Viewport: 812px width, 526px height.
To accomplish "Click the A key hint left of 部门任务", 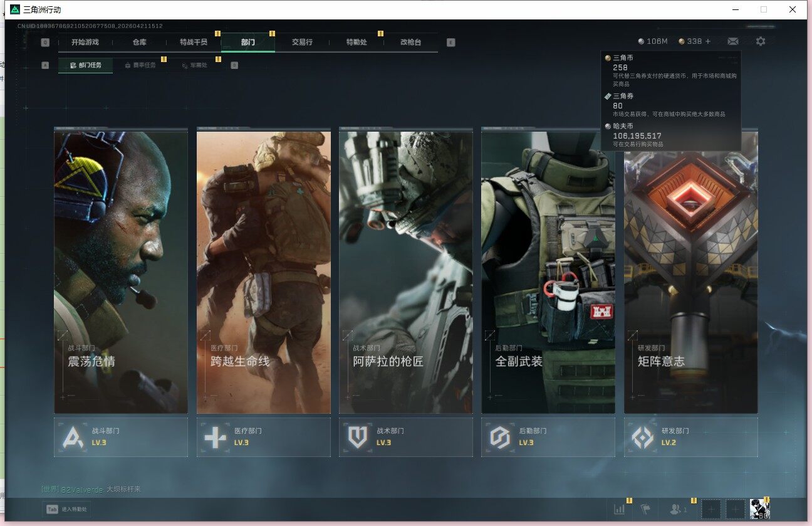I will tap(45, 65).
